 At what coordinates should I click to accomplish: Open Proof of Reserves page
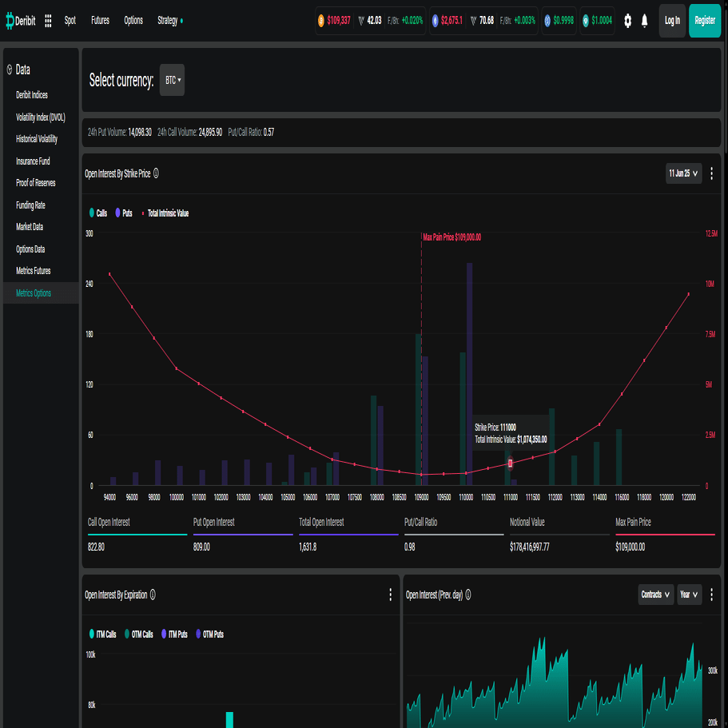tap(35, 183)
